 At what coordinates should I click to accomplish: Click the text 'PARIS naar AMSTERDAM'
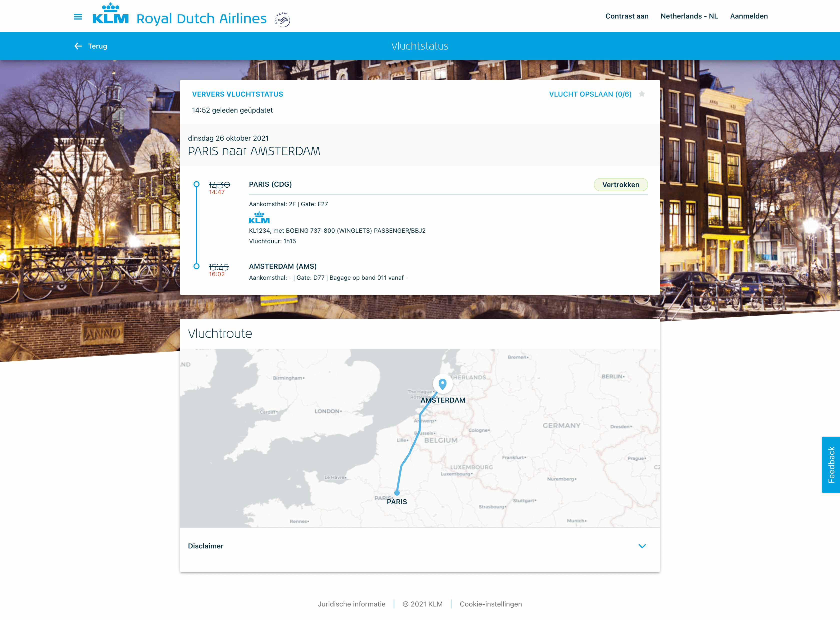click(254, 151)
